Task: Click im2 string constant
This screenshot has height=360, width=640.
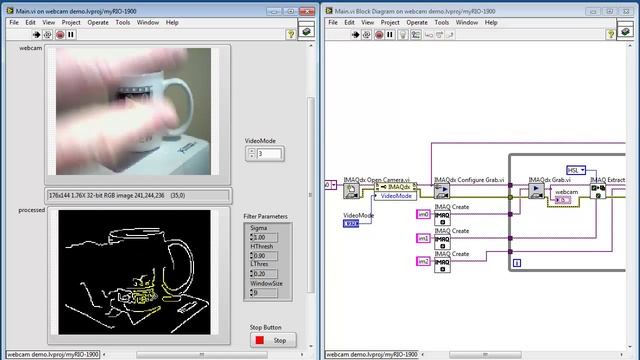Action: (x=423, y=261)
